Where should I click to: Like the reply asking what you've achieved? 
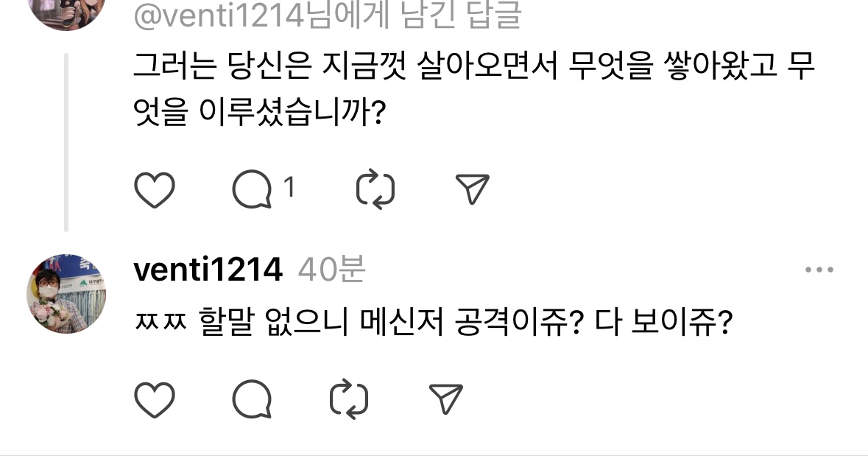(155, 190)
